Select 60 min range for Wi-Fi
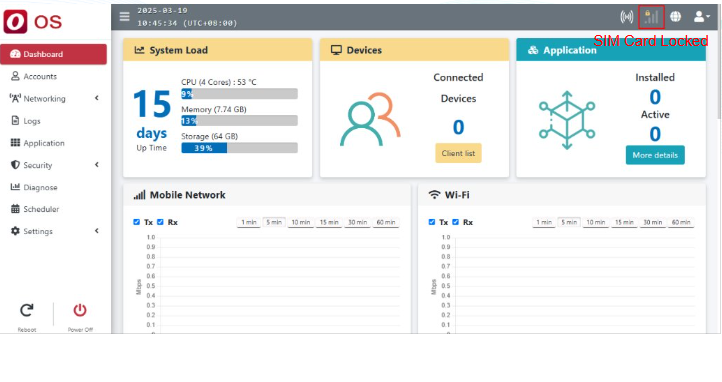Screen dimensions: 722x382 click(x=681, y=222)
